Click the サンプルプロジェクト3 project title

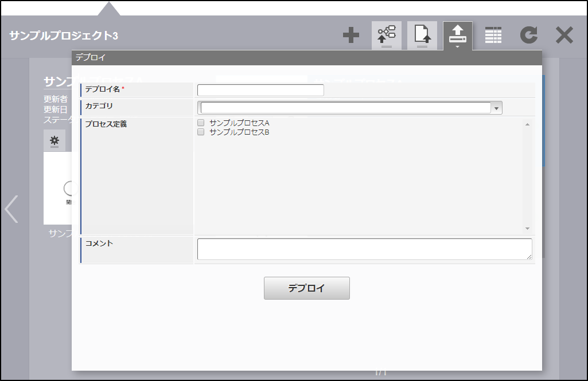click(x=64, y=36)
